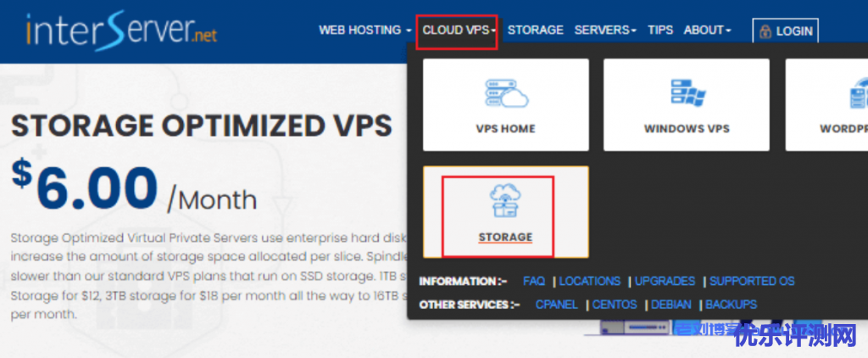The height and width of the screenshot is (358, 868).
Task: Select the Storage label in dropdown tile
Action: pos(505,238)
